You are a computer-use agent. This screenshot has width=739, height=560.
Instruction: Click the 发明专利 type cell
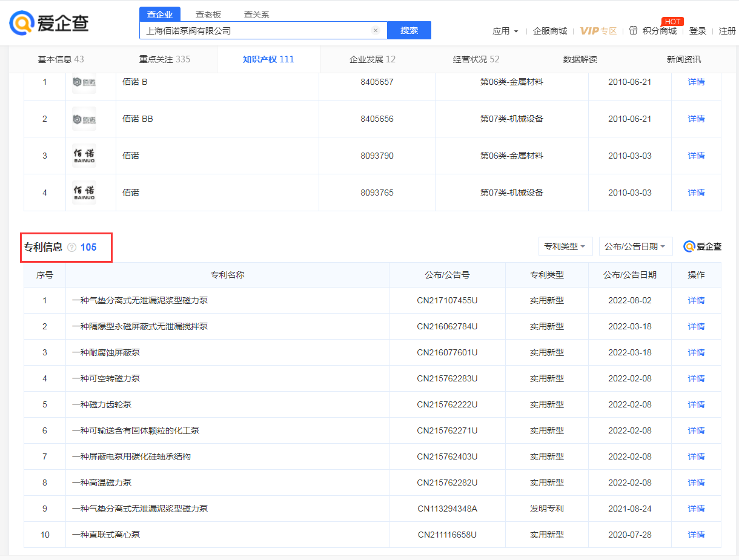547,509
